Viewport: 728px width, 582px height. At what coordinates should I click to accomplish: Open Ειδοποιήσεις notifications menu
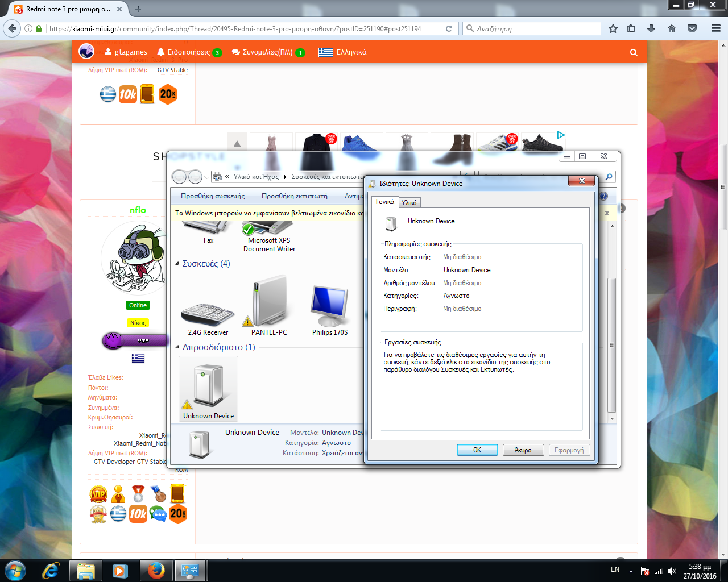tap(189, 52)
